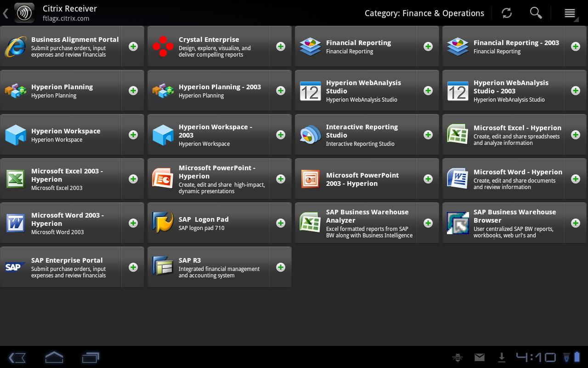Viewport: 588px width, 368px height.
Task: Add Microsoft Word 2003 - Hyperion with plus
Action: 133,223
